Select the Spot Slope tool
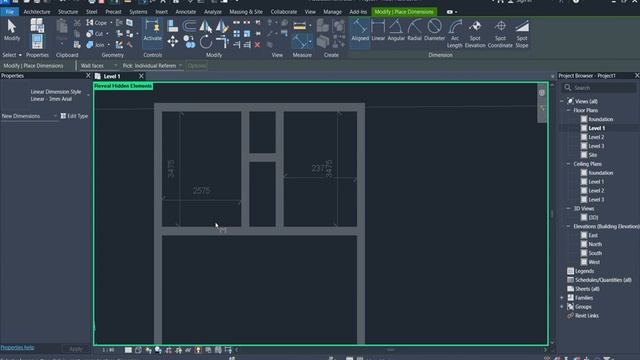The image size is (640, 360). [522, 34]
